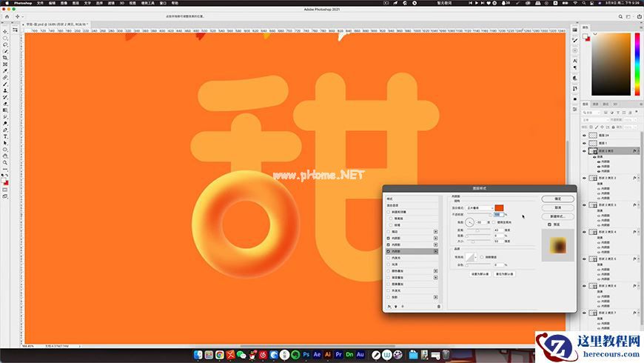Open Illustrator from the Dock
This screenshot has width=644, height=363.
328,354
